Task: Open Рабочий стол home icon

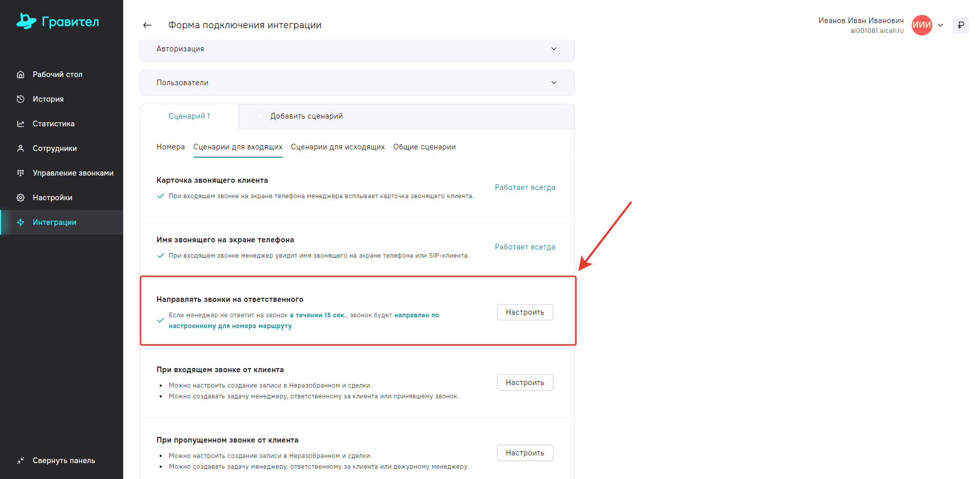Action: [21, 74]
